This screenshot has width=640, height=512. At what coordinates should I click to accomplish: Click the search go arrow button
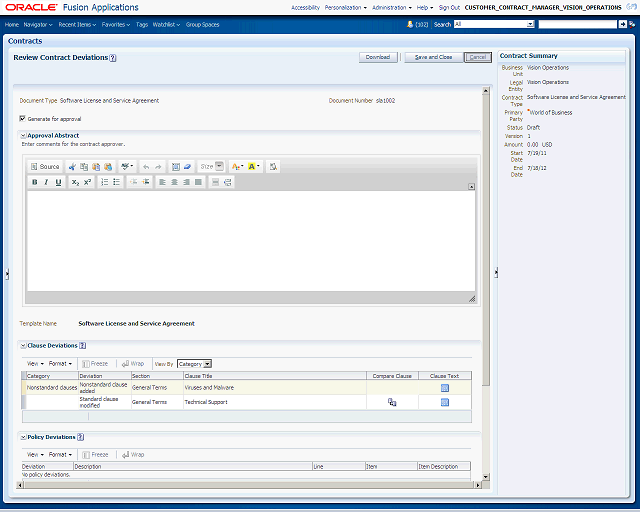coord(622,24)
